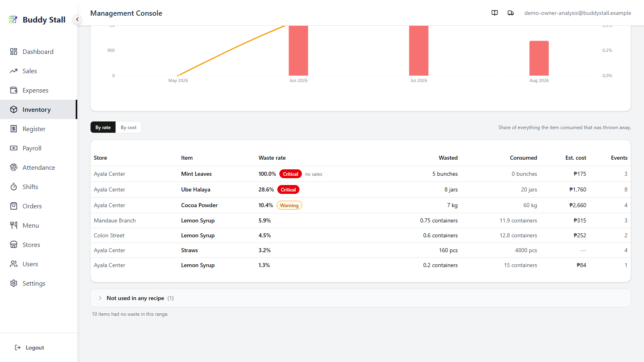Switch waste table to By cost
Image resolution: width=644 pixels, height=362 pixels.
click(128, 127)
